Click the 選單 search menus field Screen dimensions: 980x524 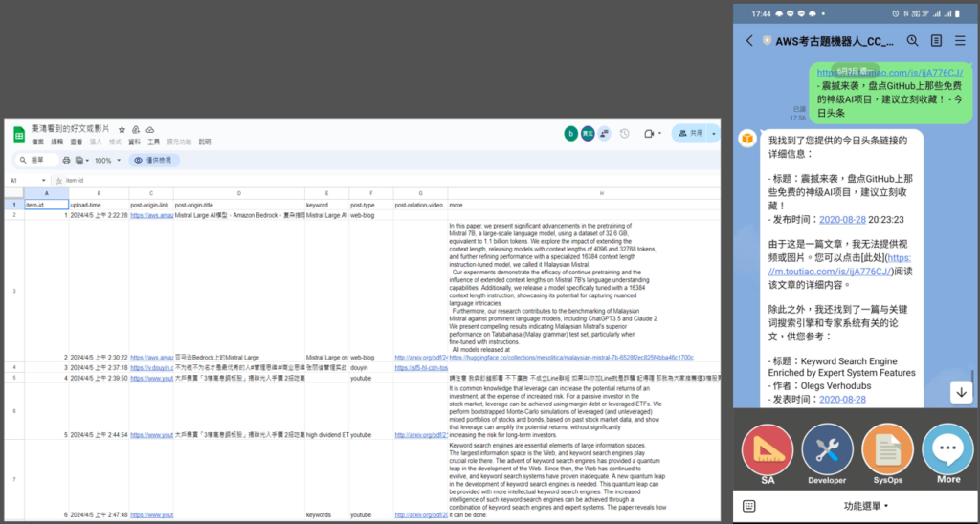pyautogui.click(x=37, y=161)
